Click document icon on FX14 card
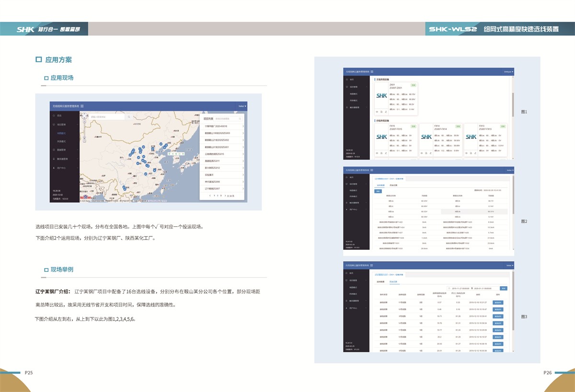Viewport: 575px width, 392px height. (426, 153)
